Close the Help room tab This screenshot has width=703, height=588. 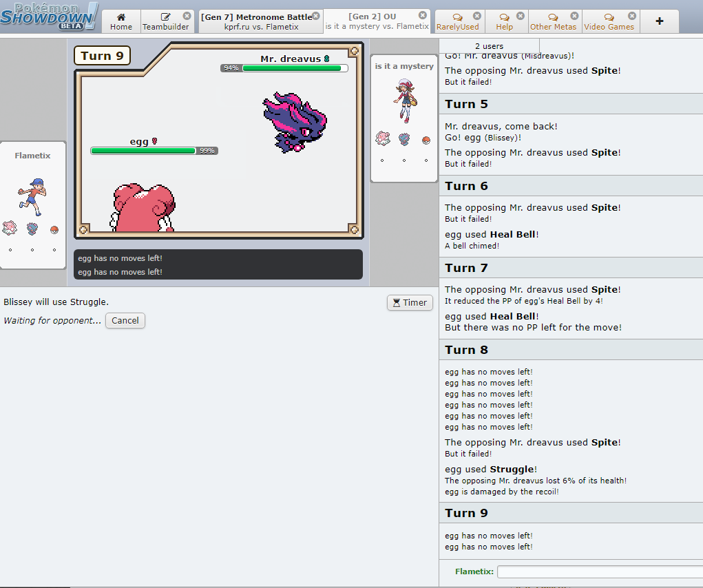521,16
